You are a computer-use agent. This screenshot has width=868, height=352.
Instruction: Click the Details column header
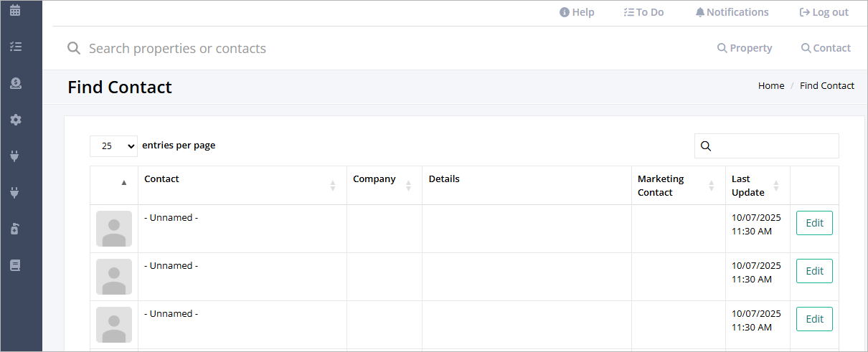(x=527, y=185)
